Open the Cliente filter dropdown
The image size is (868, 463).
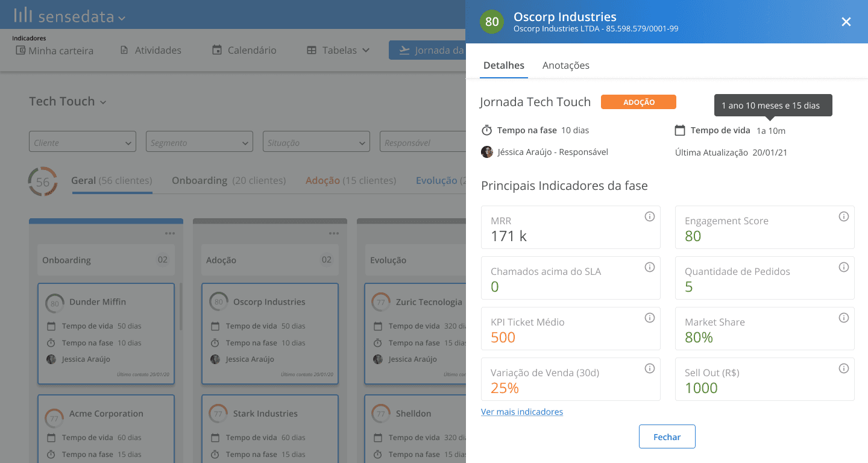click(82, 142)
